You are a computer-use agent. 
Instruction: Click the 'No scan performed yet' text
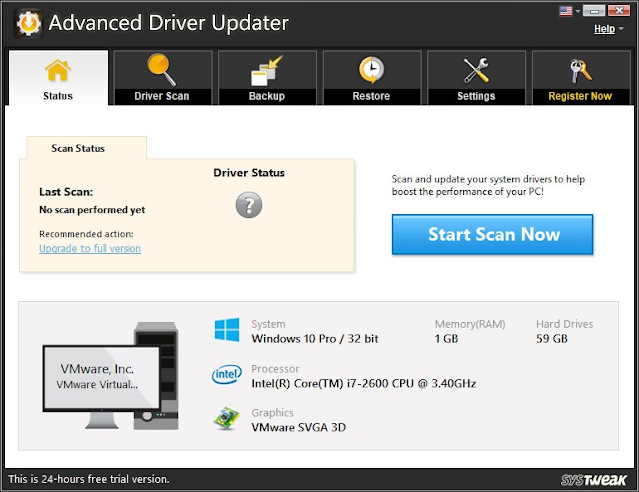[92, 210]
